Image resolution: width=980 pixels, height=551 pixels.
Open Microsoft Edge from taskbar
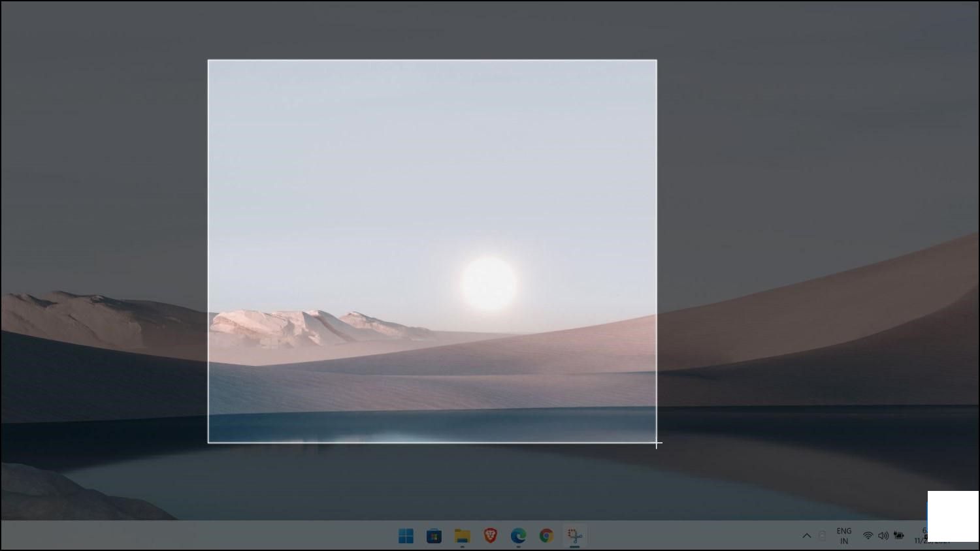click(x=518, y=536)
